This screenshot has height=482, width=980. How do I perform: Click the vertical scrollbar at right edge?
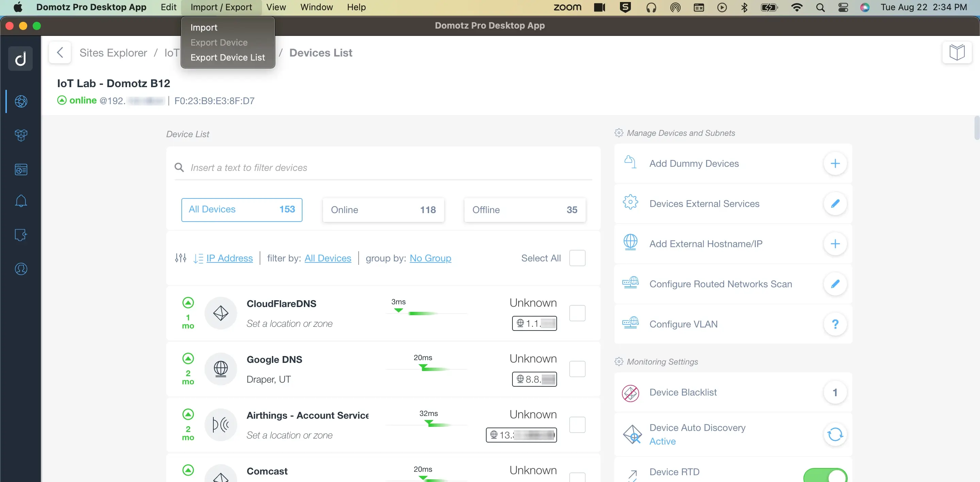pyautogui.click(x=976, y=128)
